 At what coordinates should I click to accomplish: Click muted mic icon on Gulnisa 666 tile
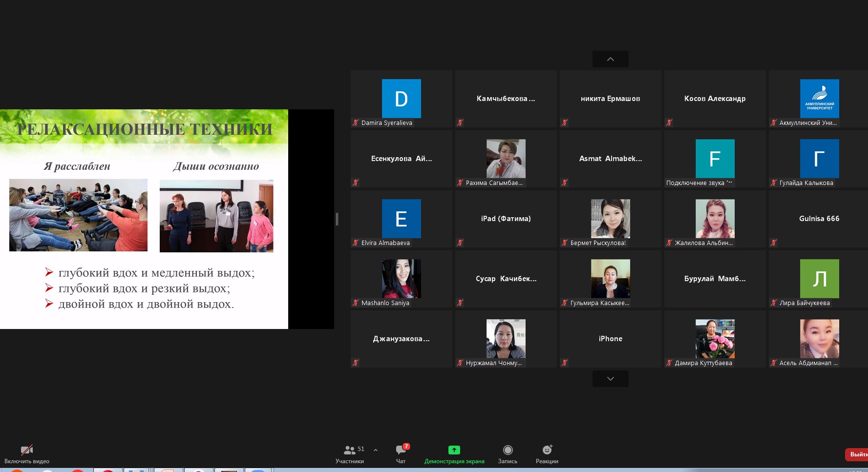(x=773, y=243)
